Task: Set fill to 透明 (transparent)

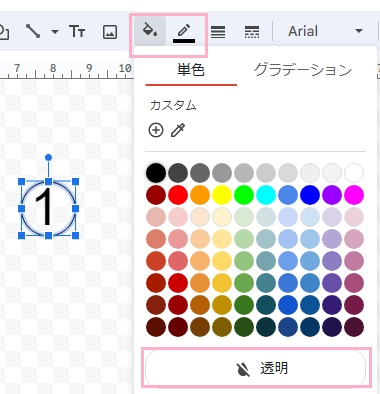Action: (x=256, y=368)
